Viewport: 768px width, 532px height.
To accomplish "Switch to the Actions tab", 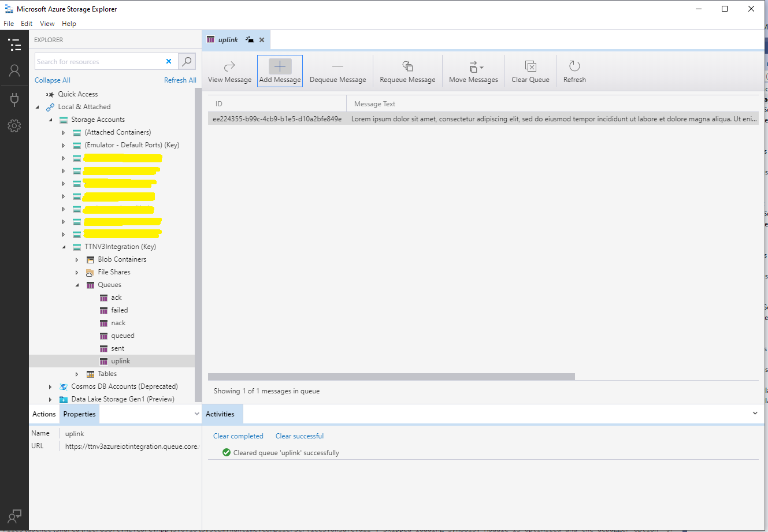I will click(44, 414).
